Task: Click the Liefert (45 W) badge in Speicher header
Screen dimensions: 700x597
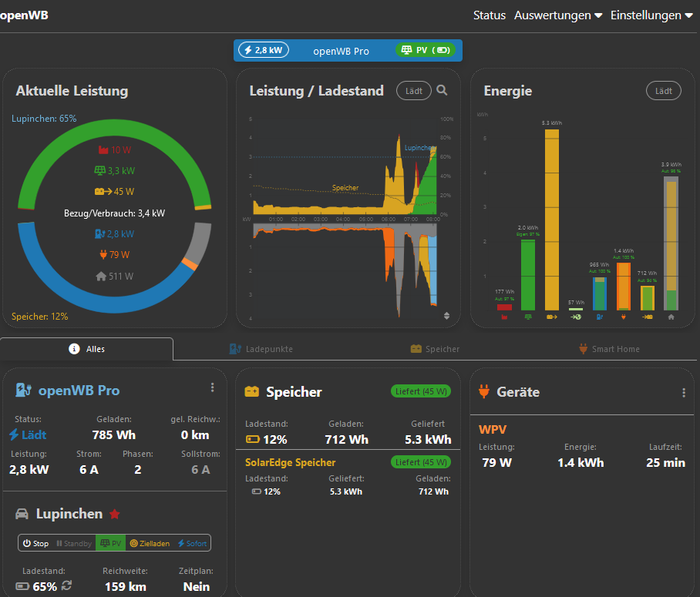Action: coord(421,391)
